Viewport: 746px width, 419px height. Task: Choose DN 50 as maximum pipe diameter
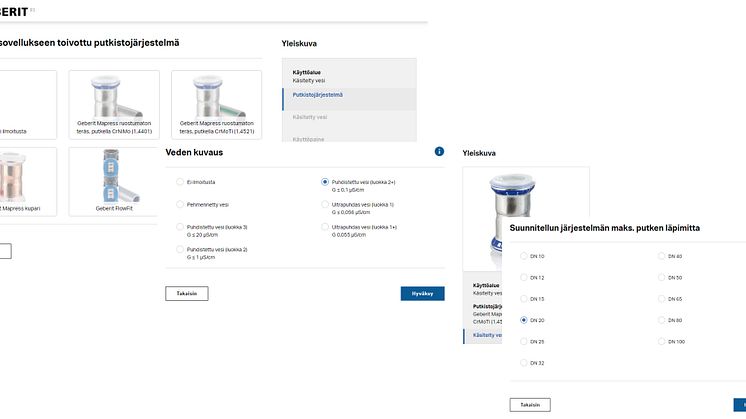coord(662,277)
